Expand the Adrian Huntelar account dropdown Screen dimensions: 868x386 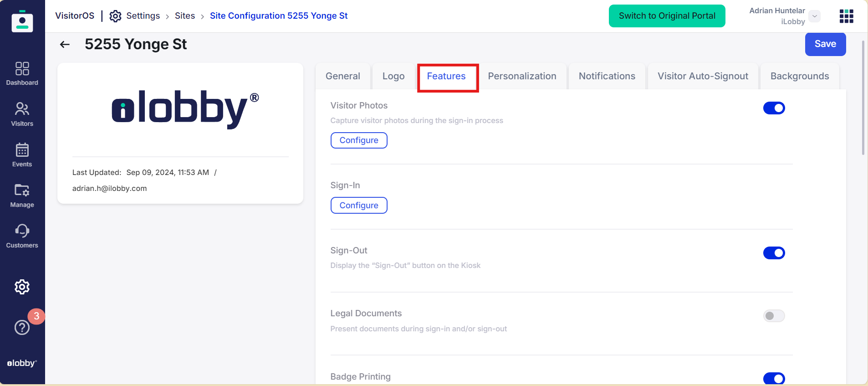pyautogui.click(x=815, y=16)
